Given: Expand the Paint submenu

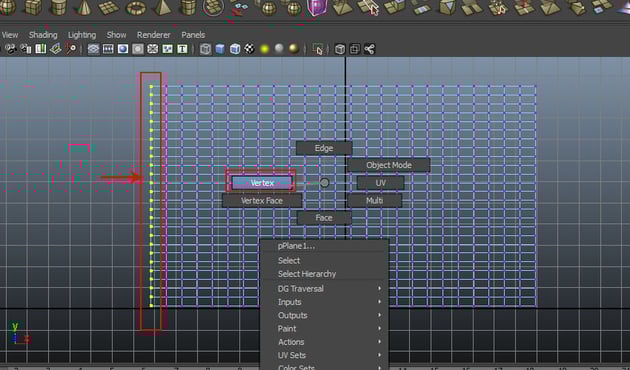Looking at the screenshot, I should [325, 329].
